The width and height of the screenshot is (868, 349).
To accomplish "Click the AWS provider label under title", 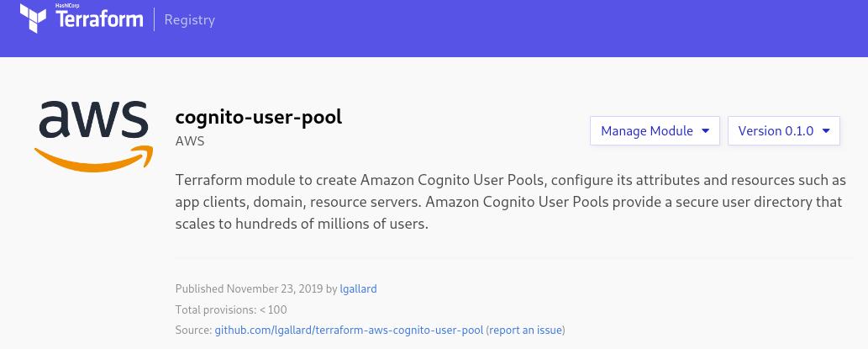I will [190, 140].
